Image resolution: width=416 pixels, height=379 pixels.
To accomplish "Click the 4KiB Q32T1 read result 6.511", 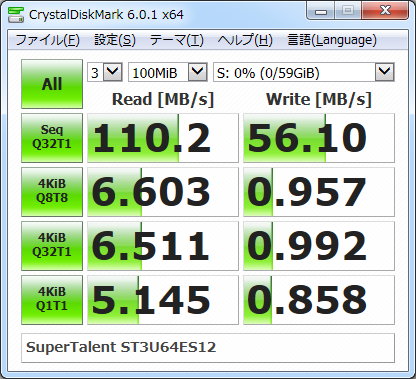I will point(163,246).
